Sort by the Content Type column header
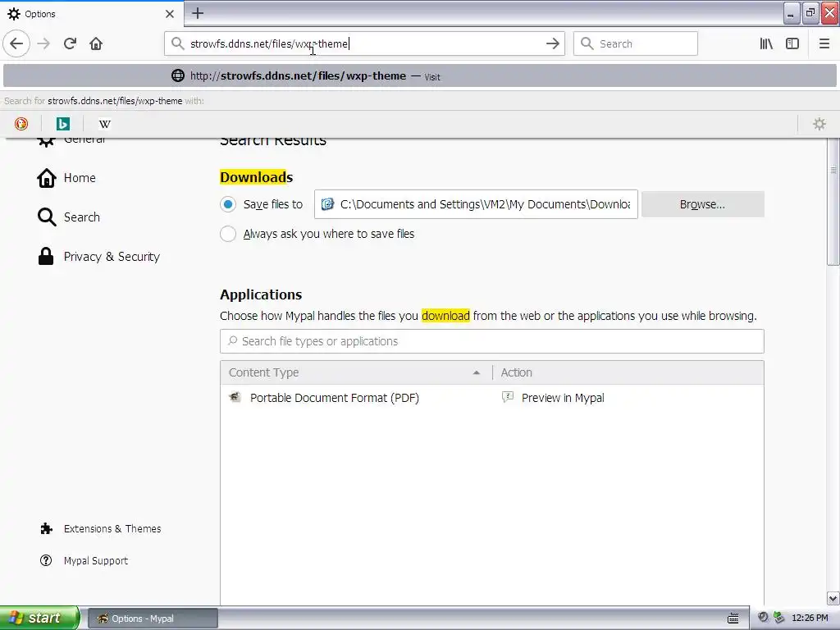The image size is (840, 630). [x=356, y=372]
